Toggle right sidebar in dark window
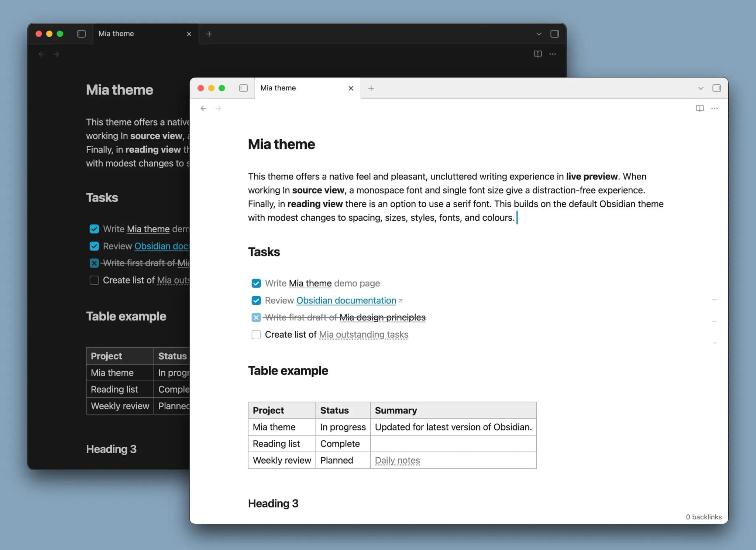The width and height of the screenshot is (756, 550). 554,34
